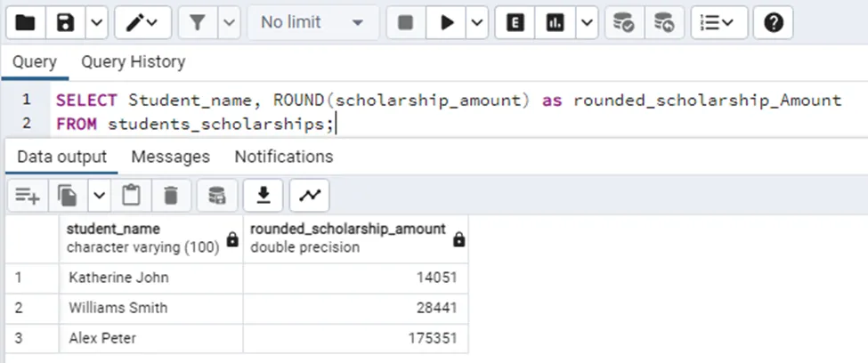Expand the execute options dropdown arrow

click(x=479, y=22)
